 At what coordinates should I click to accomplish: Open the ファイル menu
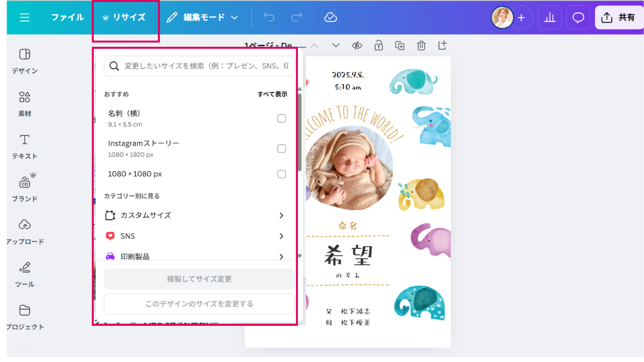(x=67, y=18)
